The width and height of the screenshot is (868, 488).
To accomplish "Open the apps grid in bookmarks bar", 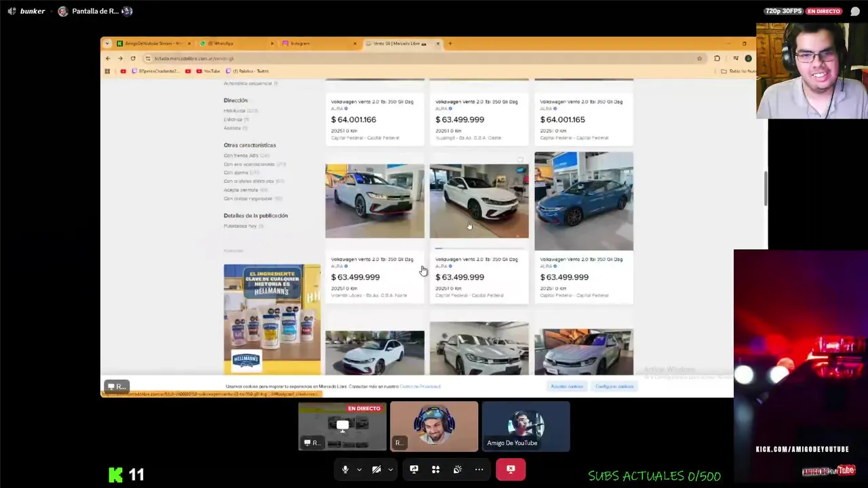I will click(107, 71).
